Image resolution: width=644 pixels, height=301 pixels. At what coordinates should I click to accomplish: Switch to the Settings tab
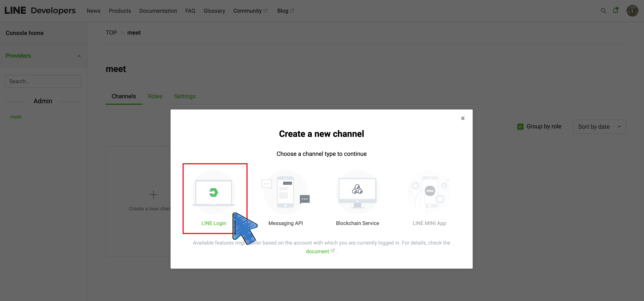185,96
